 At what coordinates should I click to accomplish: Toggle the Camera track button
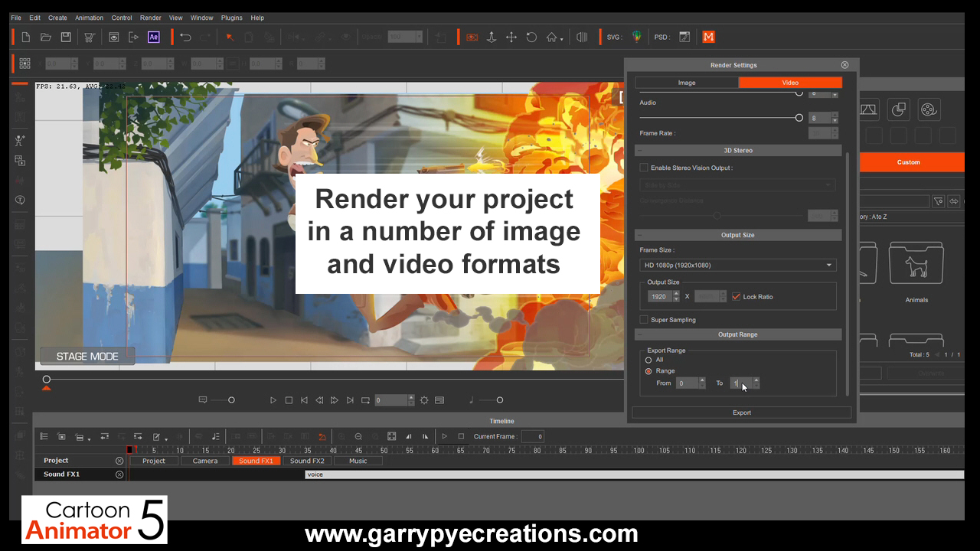[x=204, y=461]
